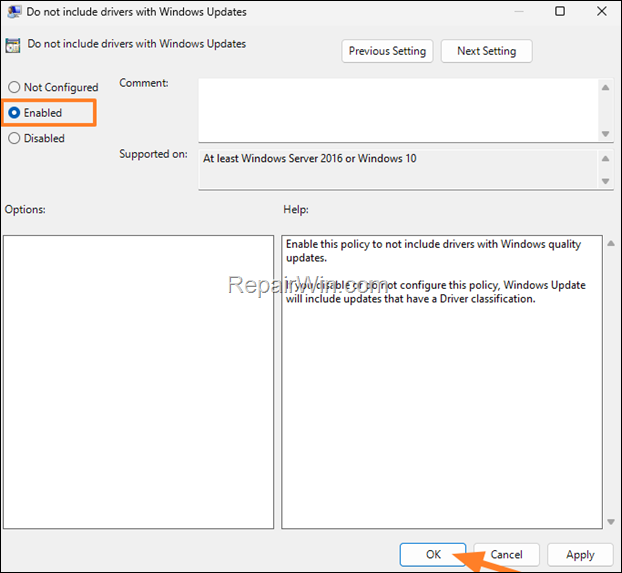Click inside the Comment text box

point(398,110)
